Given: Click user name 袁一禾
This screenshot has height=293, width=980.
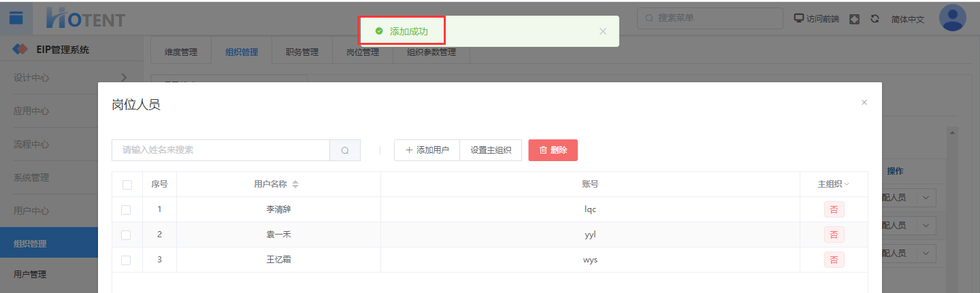Looking at the screenshot, I should [278, 235].
